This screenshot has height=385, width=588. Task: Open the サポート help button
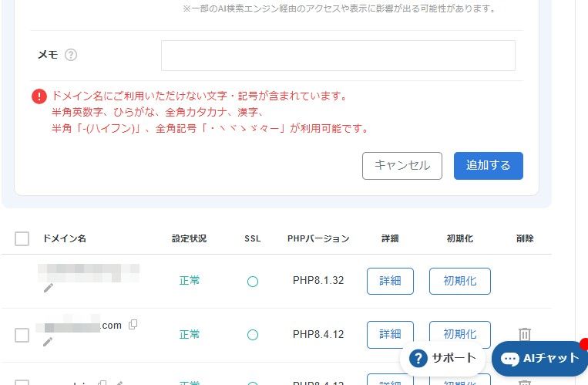point(443,358)
